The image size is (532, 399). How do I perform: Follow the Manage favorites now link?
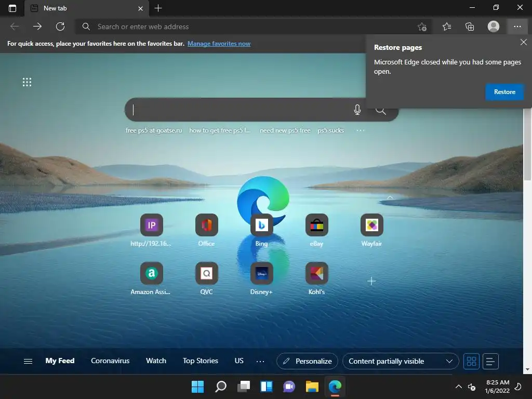point(219,44)
